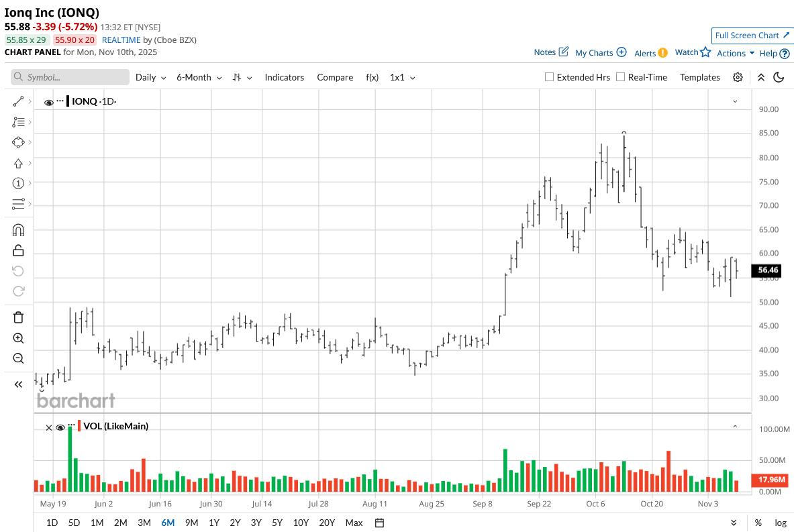The width and height of the screenshot is (794, 532).
Task: Toggle IONQ plot visibility eye
Action: click(48, 103)
